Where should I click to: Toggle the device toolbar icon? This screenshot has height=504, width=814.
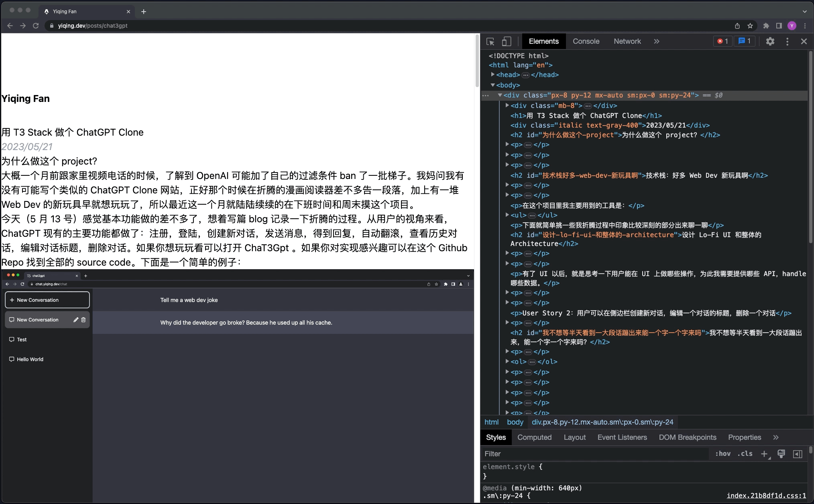pos(507,41)
